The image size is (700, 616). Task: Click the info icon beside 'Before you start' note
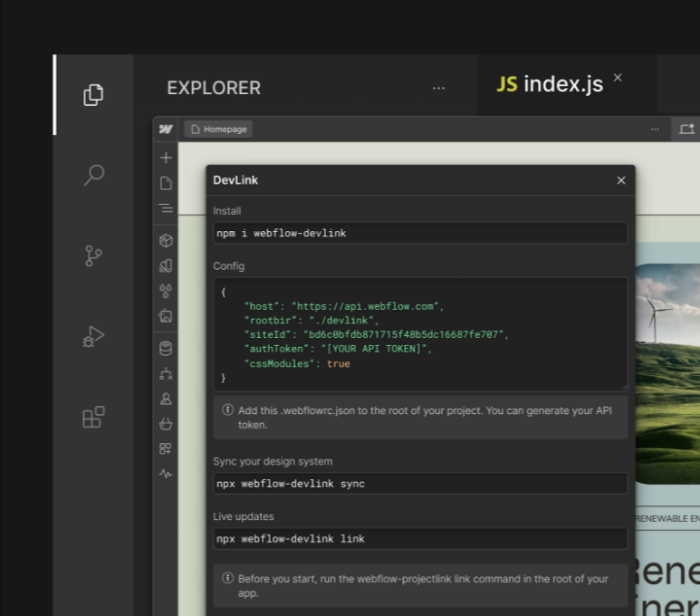(x=227, y=578)
